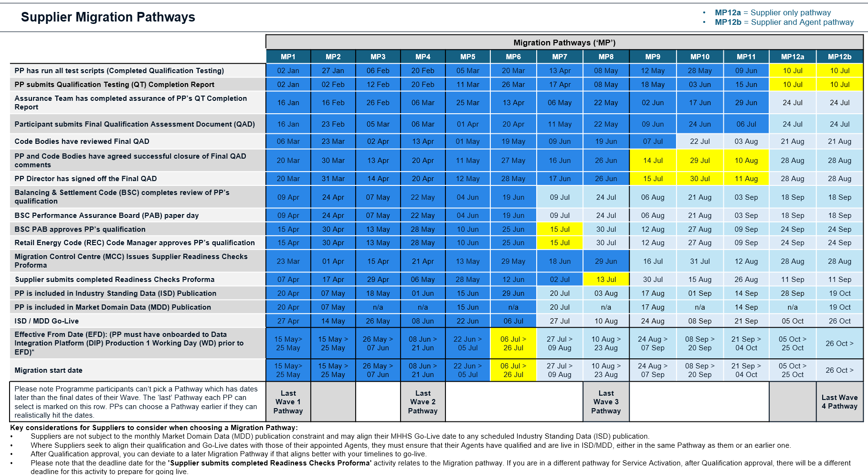The height and width of the screenshot is (475, 868).
Task: Click the yellow "06 Jul > 26 Jul" cell in EFD row
Action: point(513,343)
